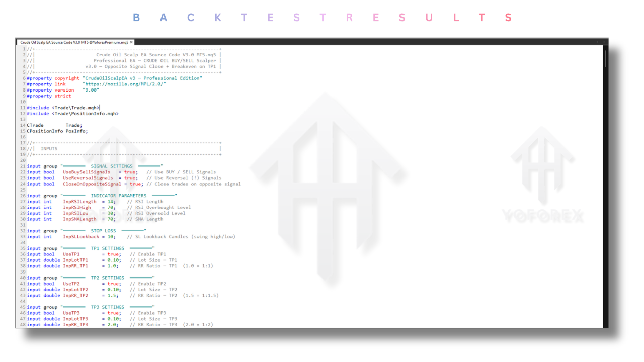The width and height of the screenshot is (644, 362).
Task: Click the UseReversalSignals true value
Action: click(x=129, y=178)
